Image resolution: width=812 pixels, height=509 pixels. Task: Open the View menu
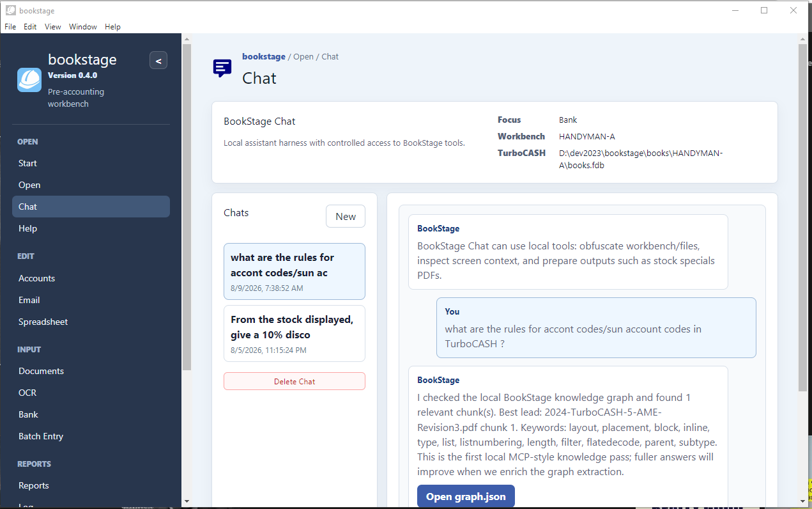pos(53,27)
